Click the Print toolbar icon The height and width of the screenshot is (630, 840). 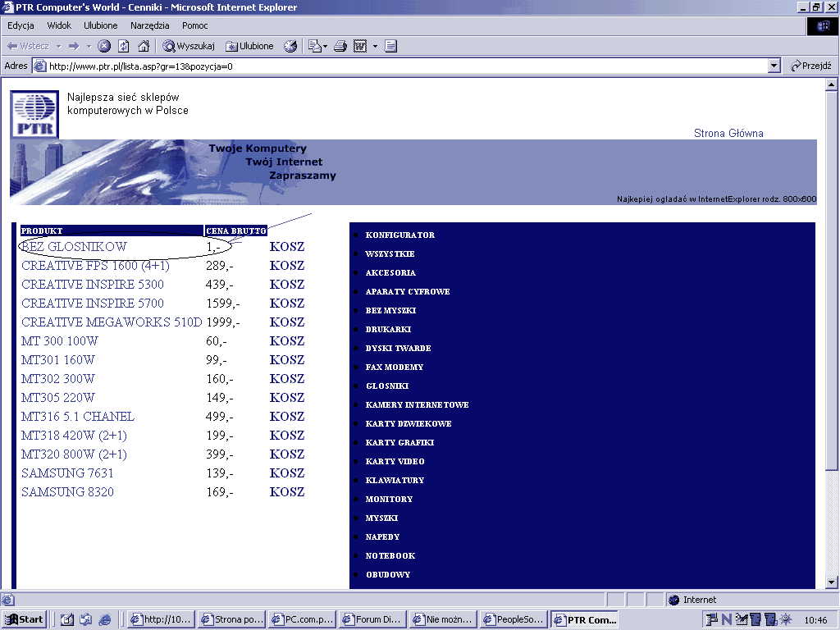(340, 46)
